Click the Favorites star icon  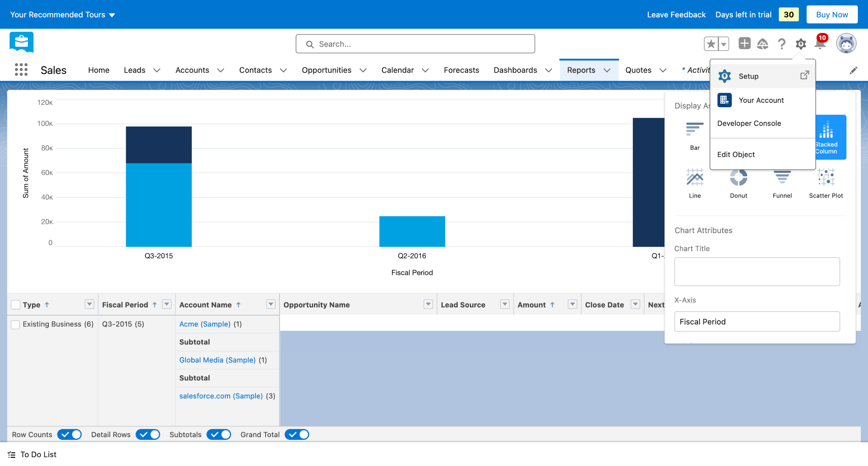pos(711,44)
